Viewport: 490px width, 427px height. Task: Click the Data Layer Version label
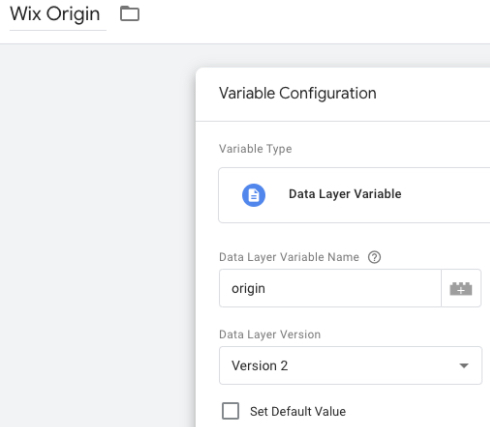coord(270,334)
